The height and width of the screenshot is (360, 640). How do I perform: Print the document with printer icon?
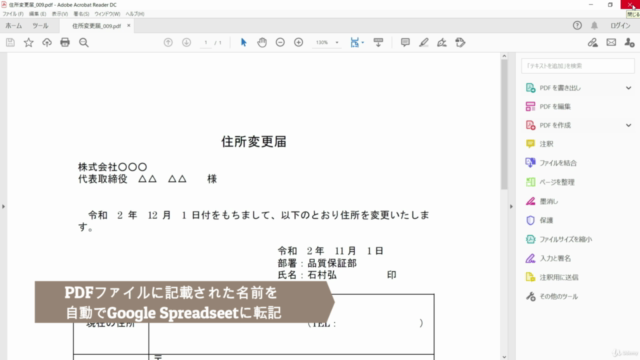[65, 42]
